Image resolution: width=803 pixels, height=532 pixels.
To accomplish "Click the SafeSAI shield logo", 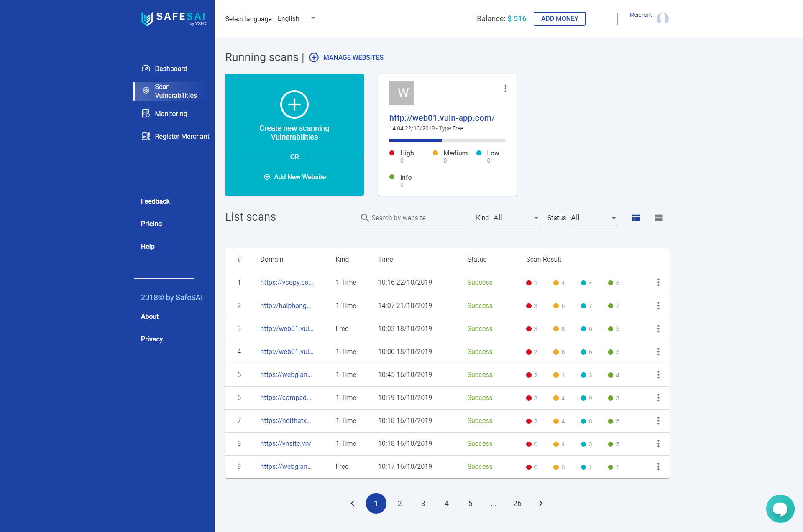I will (147, 18).
